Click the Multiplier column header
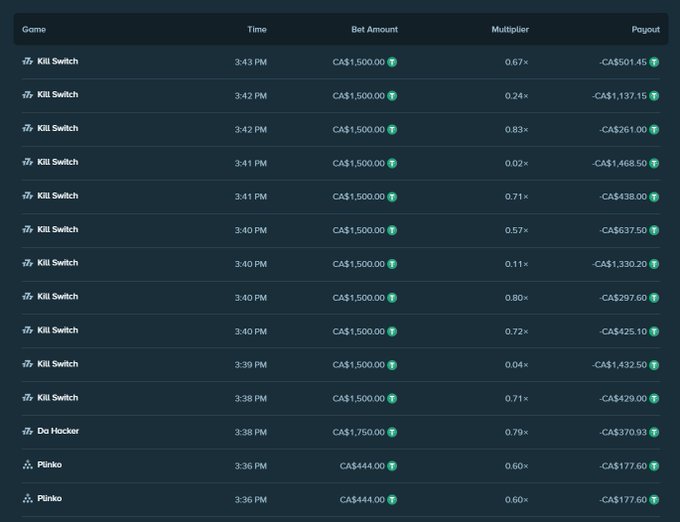 (x=510, y=29)
